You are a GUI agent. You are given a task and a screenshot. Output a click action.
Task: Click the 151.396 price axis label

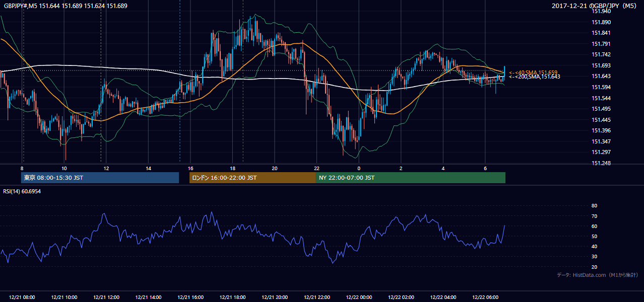[x=601, y=130]
